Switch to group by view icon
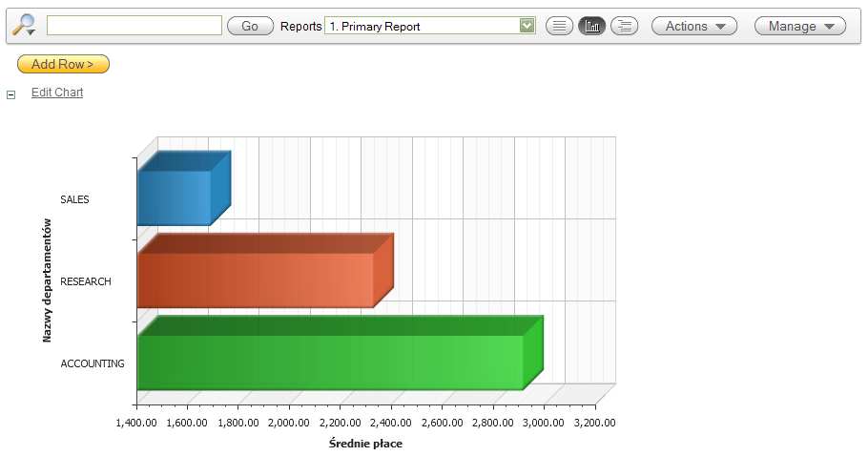Image resolution: width=868 pixels, height=456 pixels. (625, 26)
